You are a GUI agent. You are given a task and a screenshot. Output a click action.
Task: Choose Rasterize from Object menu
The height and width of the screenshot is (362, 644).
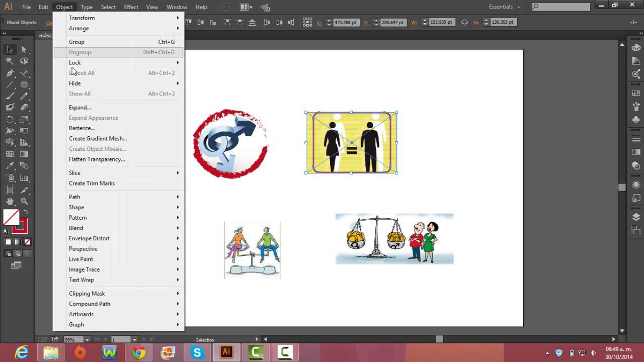click(119, 128)
